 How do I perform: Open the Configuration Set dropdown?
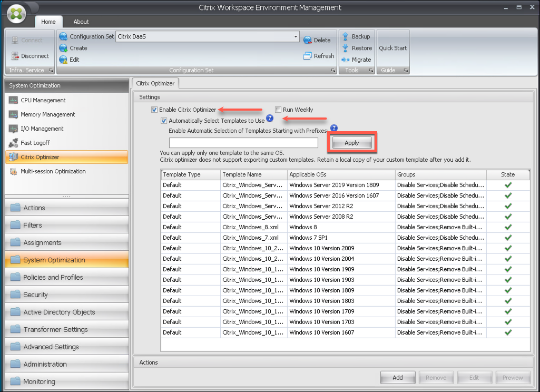click(296, 36)
